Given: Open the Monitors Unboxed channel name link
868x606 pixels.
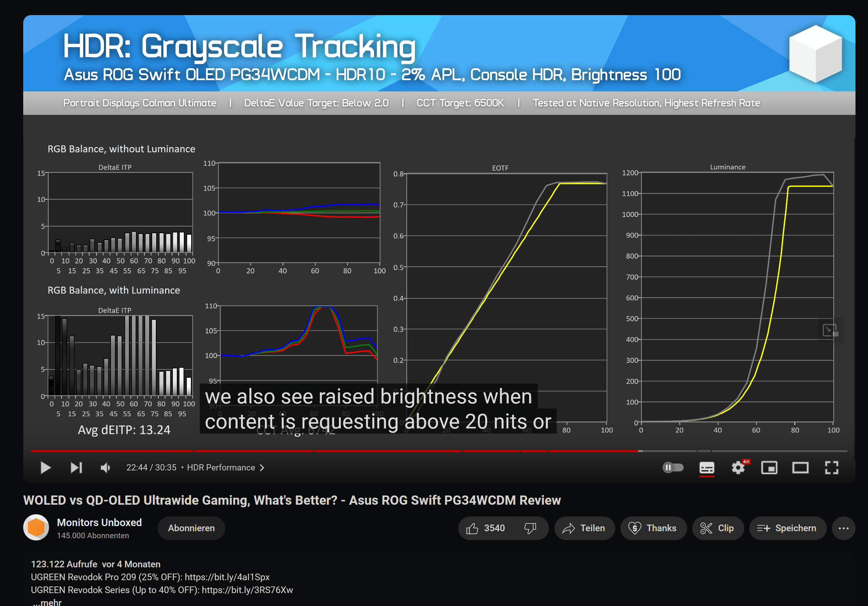Looking at the screenshot, I should (x=99, y=522).
